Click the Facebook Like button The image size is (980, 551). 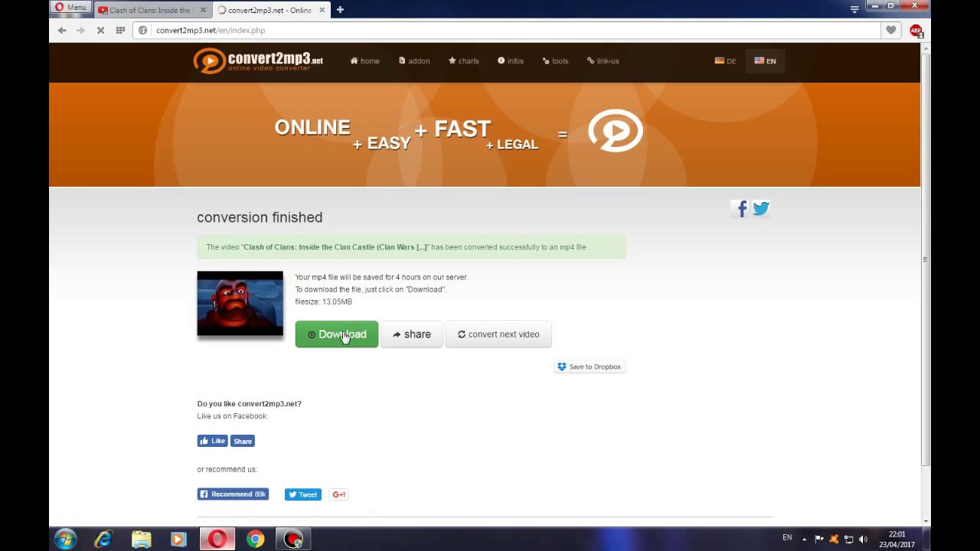coord(212,441)
